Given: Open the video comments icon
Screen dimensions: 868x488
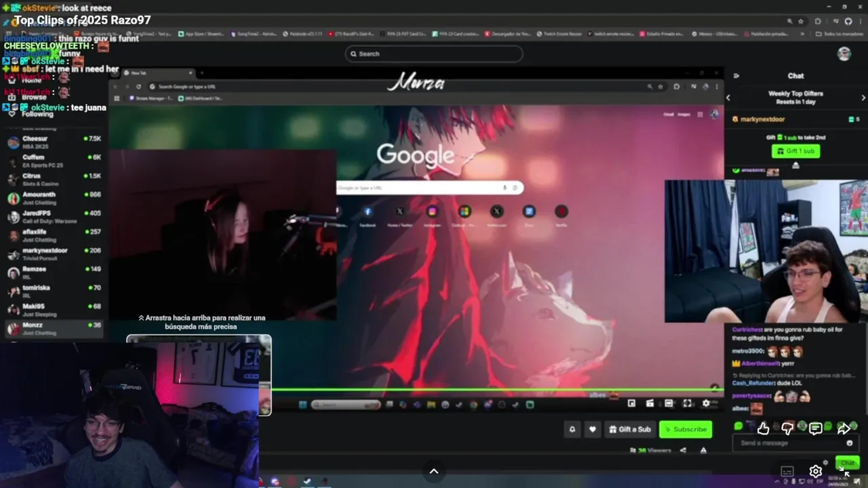Looking at the screenshot, I should pos(815,428).
